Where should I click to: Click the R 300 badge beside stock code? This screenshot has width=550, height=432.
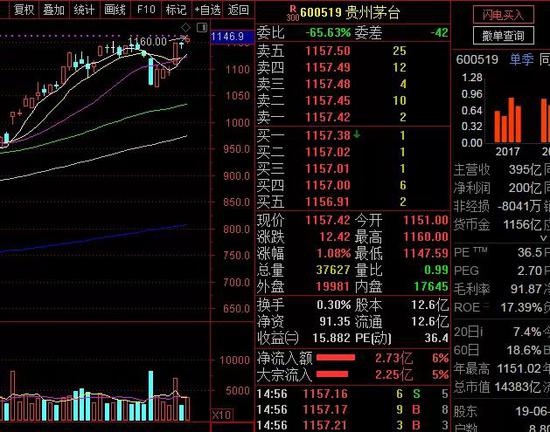coord(292,13)
